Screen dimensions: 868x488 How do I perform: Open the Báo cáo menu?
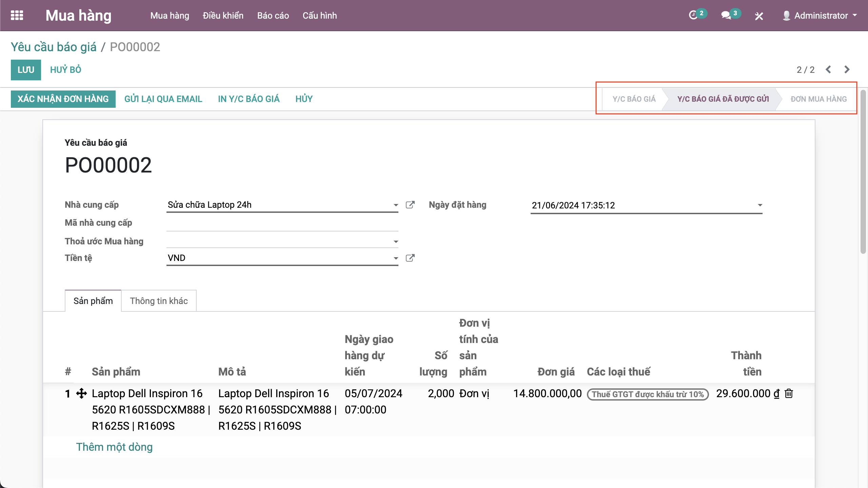(273, 16)
